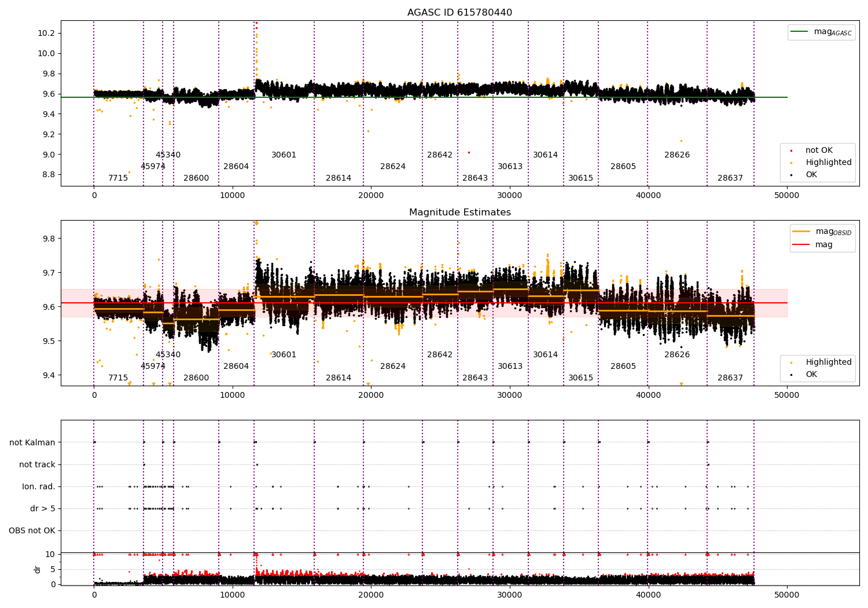Click the 'Ion. rad.' axis label
The width and height of the screenshot is (868, 608).
(x=39, y=487)
